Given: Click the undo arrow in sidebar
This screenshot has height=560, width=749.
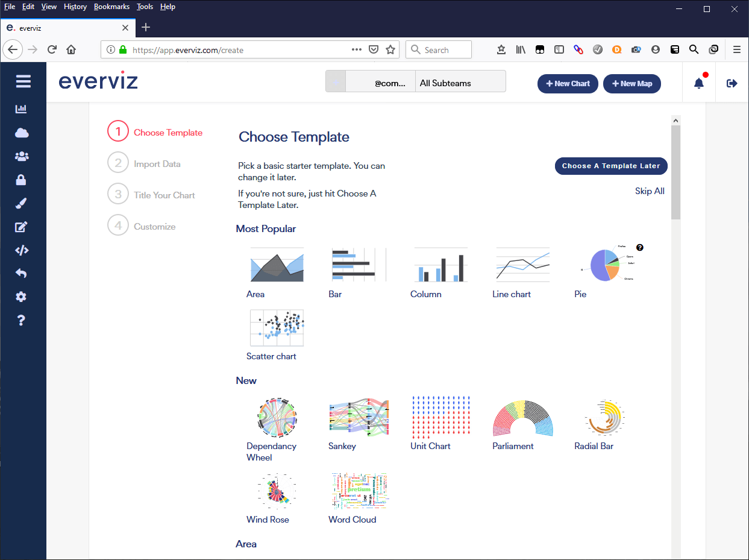Looking at the screenshot, I should (x=21, y=273).
